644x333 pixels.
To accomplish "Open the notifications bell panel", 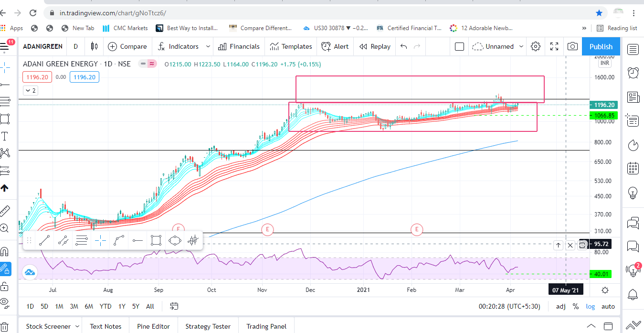I will point(633,294).
